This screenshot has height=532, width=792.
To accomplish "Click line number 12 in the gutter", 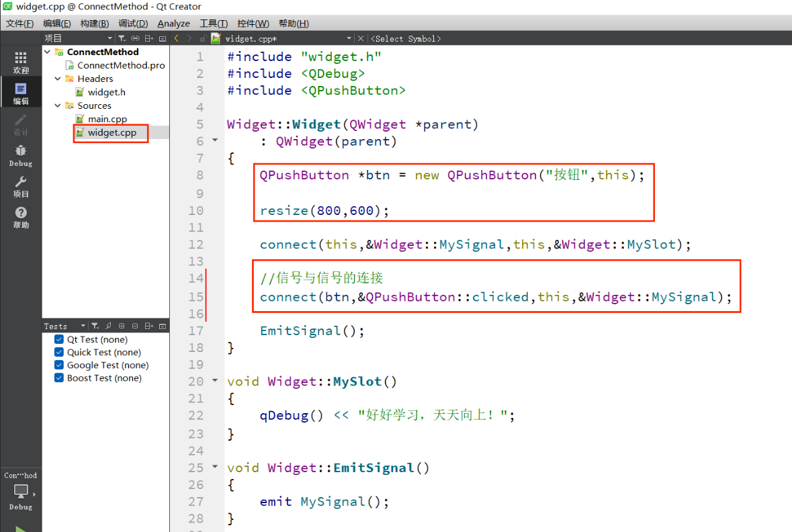I will point(196,245).
